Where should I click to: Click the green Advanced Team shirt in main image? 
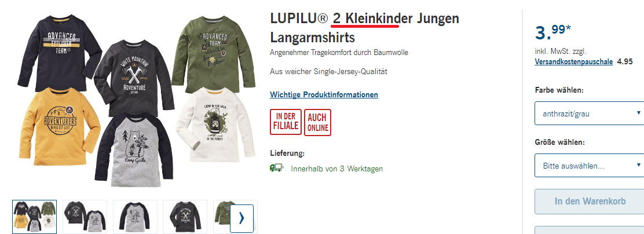click(214, 52)
